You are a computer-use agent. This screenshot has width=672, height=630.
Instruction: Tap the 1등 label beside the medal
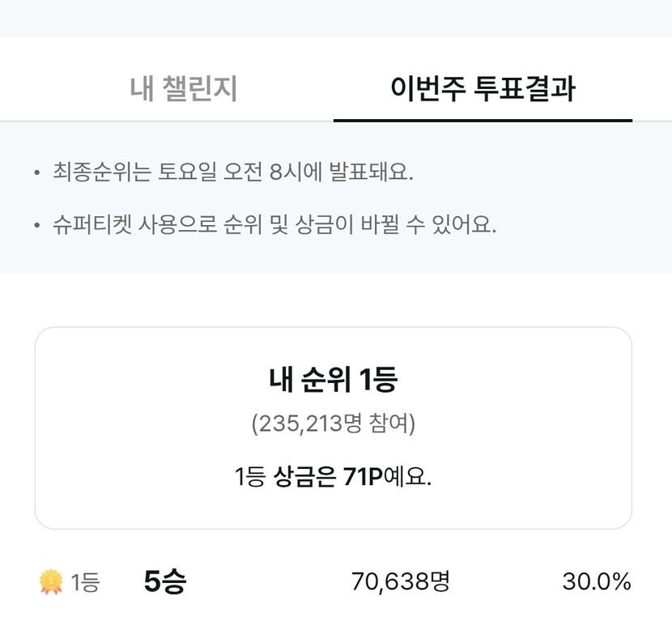85,581
